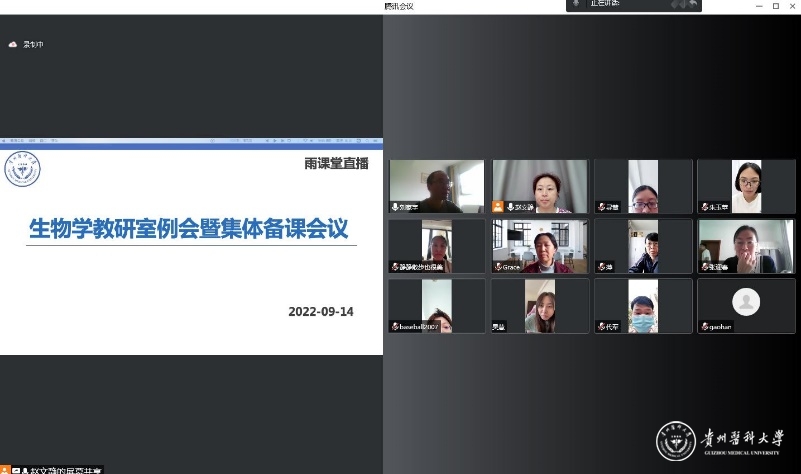The height and width of the screenshot is (474, 801).
Task: Click the date 2022-09-14 on the slide
Action: 320,311
